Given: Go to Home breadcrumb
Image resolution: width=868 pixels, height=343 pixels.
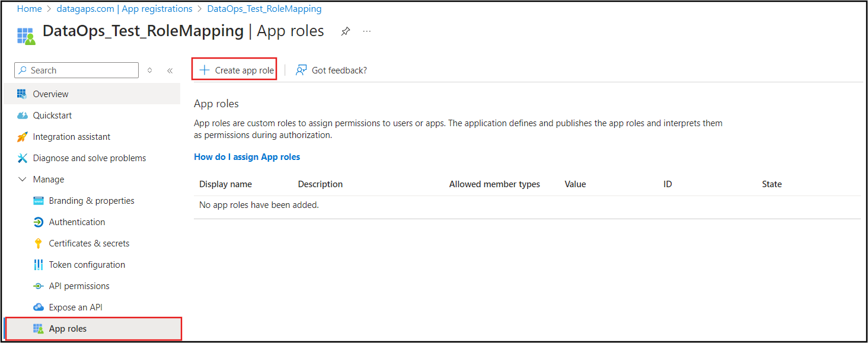Looking at the screenshot, I should tap(29, 9).
